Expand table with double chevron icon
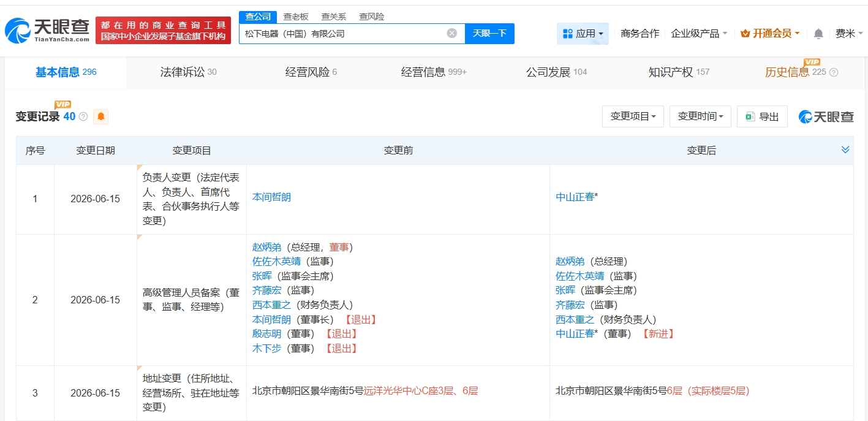The width and height of the screenshot is (868, 421). pyautogui.click(x=845, y=150)
